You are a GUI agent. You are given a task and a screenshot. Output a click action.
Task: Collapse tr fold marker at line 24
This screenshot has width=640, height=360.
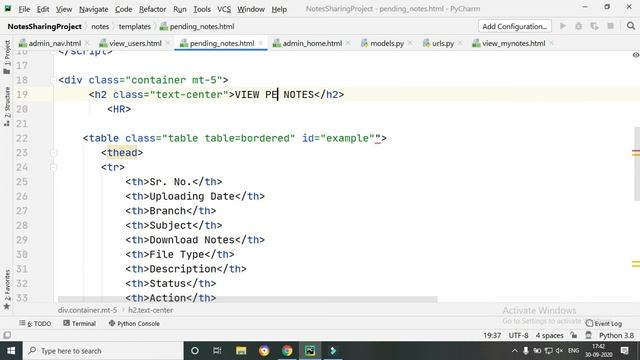(x=53, y=167)
